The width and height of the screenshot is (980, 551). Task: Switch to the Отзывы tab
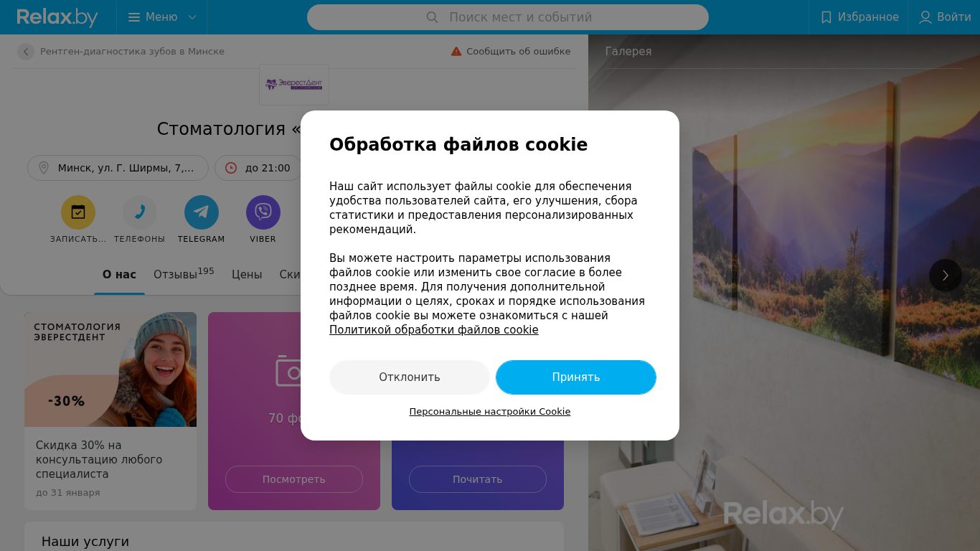[184, 274]
